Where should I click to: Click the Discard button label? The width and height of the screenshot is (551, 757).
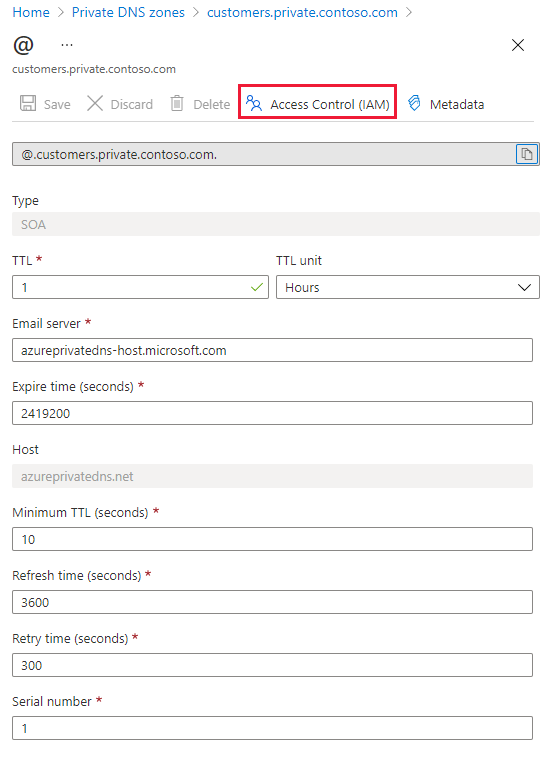tap(131, 104)
